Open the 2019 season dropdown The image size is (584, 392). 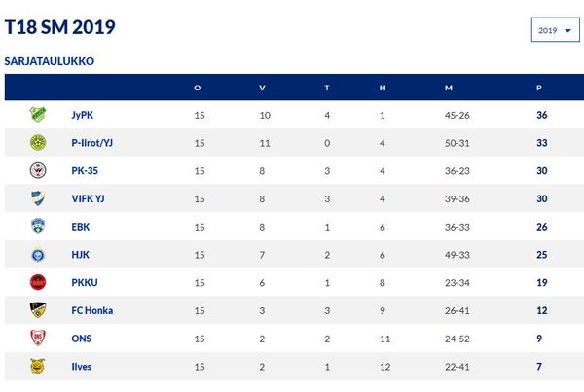556,30
